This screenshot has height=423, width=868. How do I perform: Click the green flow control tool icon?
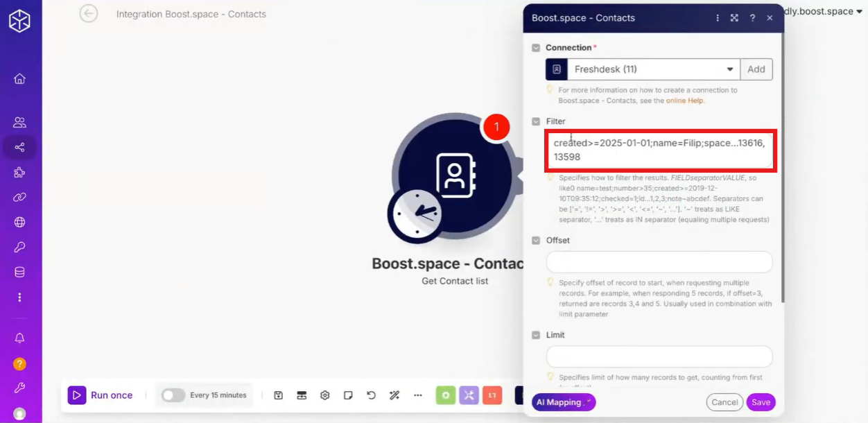[446, 395]
